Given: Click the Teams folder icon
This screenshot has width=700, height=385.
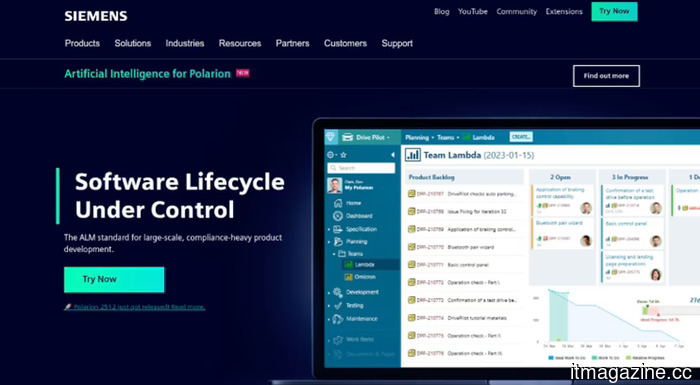Looking at the screenshot, I should 342,254.
